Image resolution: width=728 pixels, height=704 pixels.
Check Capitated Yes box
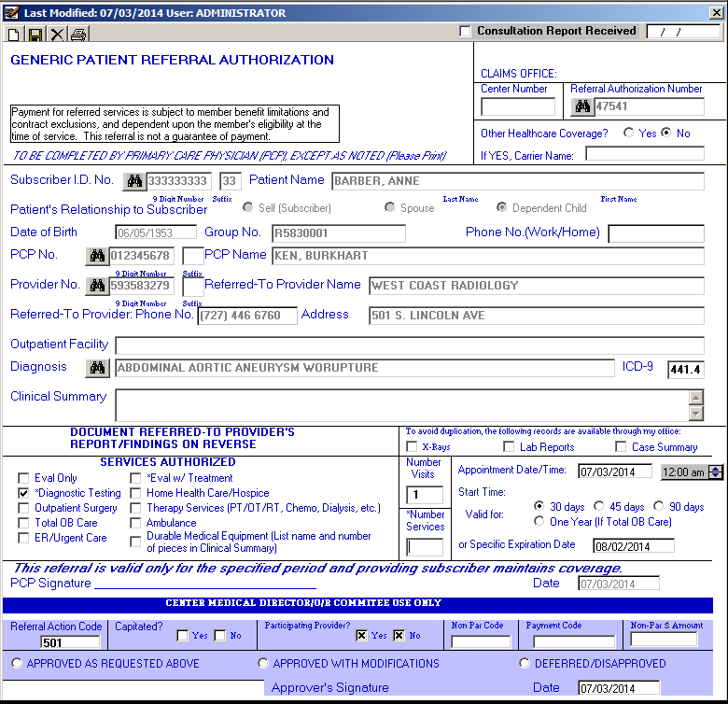(x=183, y=635)
